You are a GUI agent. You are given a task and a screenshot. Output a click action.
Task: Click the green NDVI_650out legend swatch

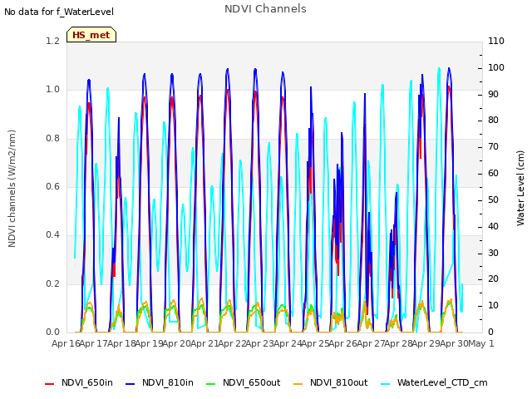click(x=210, y=384)
